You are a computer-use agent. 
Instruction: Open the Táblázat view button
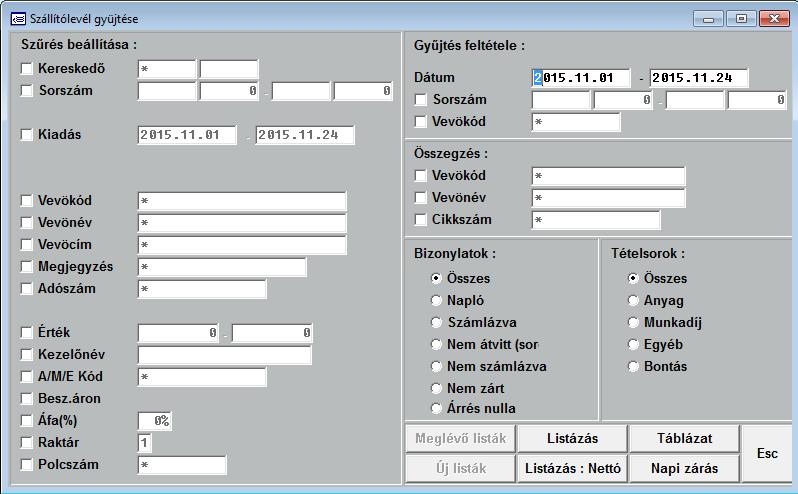(685, 439)
